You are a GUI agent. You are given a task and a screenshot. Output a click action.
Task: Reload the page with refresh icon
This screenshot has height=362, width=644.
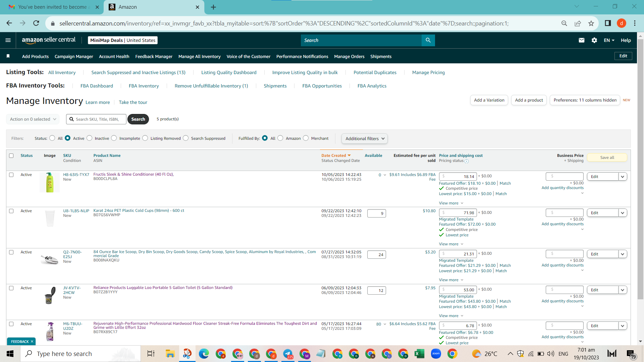(36, 23)
